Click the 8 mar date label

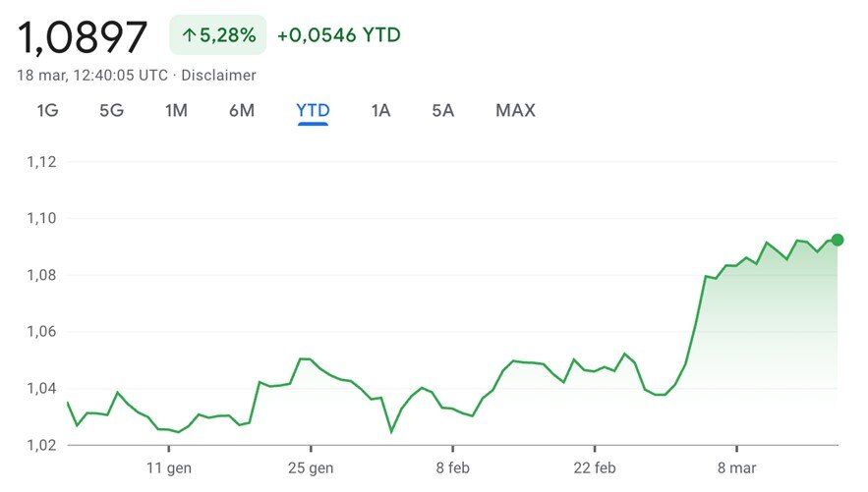(x=737, y=468)
